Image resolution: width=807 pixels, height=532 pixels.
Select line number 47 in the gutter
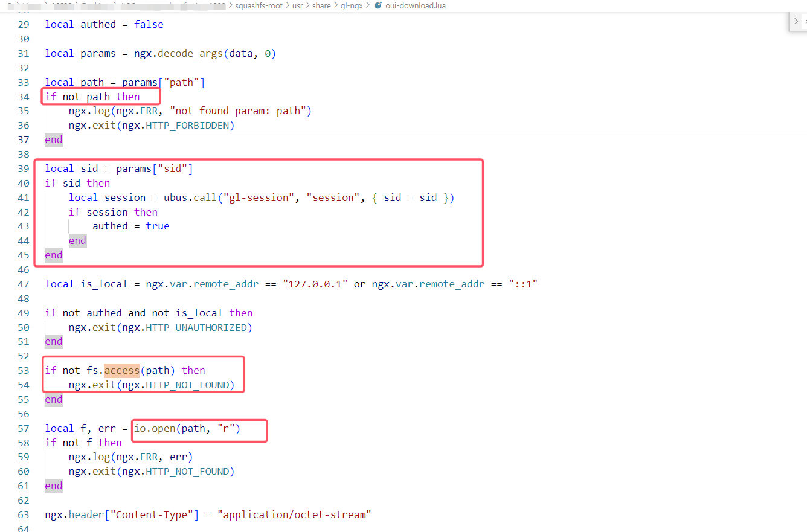click(24, 284)
